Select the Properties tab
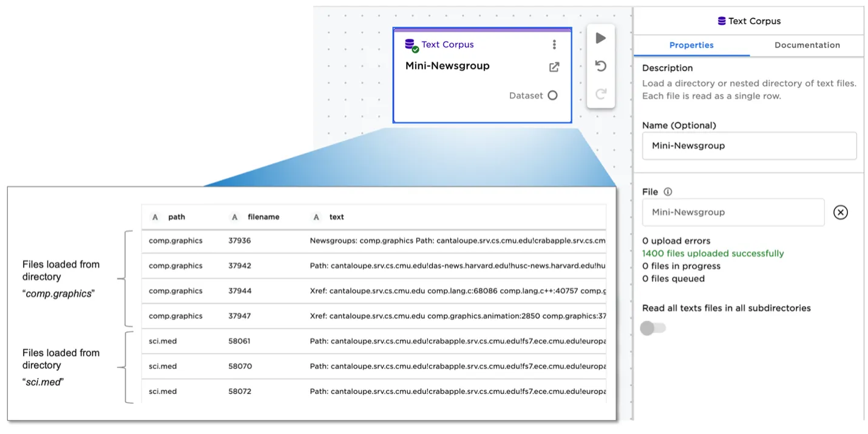868x434 pixels. point(691,45)
